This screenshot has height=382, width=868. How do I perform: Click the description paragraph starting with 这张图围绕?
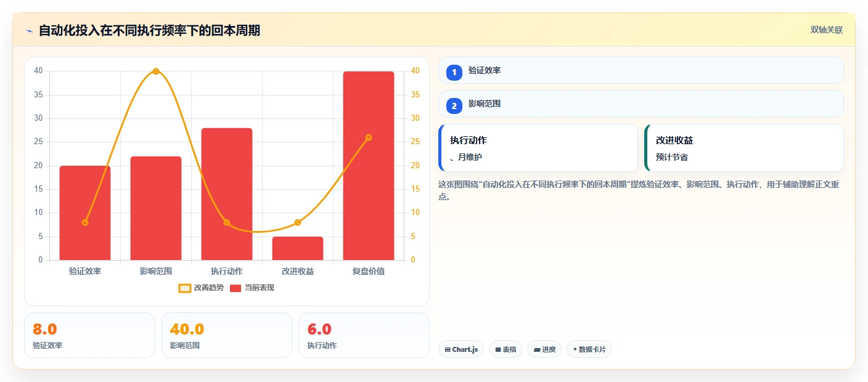[639, 190]
